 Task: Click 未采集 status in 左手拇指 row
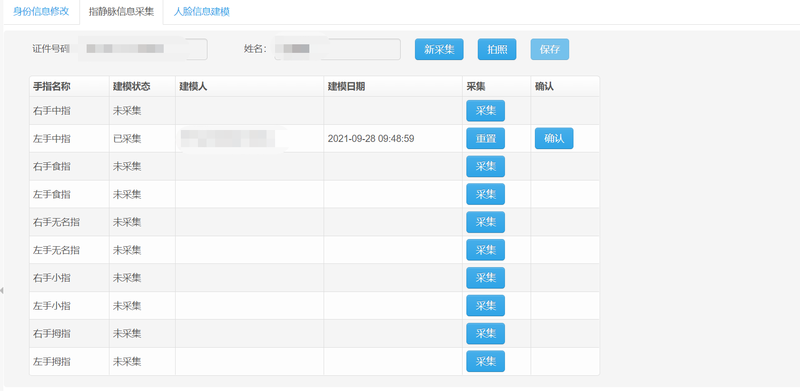pyautogui.click(x=142, y=361)
